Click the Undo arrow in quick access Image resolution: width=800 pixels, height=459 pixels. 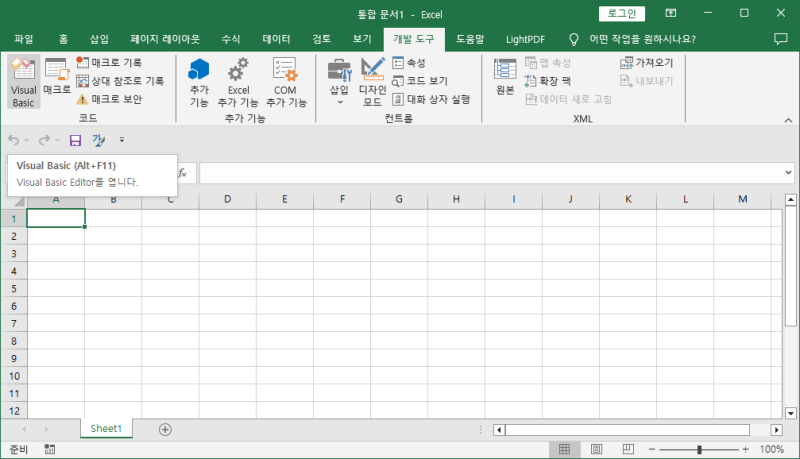click(x=14, y=140)
